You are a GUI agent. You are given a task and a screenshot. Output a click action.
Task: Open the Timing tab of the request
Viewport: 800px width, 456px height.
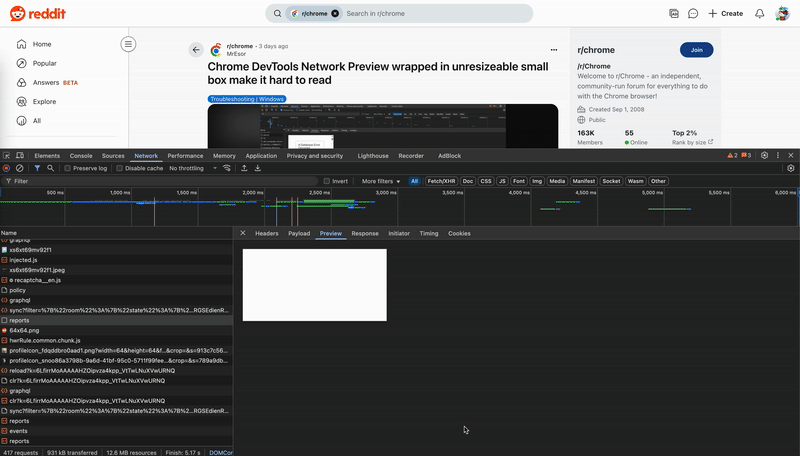tap(429, 233)
